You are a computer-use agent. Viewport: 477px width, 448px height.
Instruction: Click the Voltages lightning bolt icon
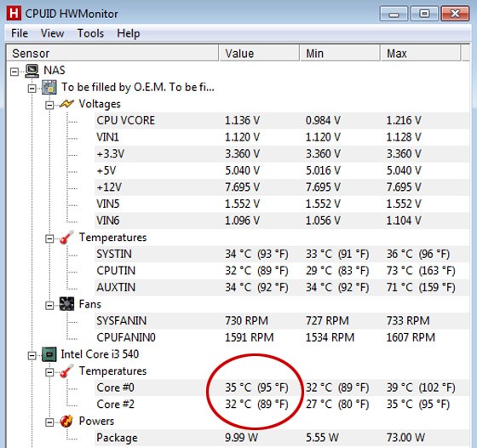point(66,104)
